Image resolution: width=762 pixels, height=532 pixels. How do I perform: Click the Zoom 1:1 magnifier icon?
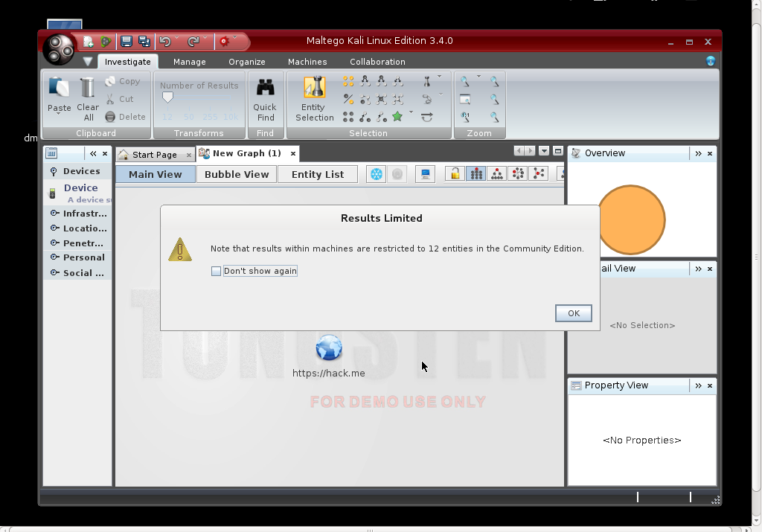[x=465, y=117]
